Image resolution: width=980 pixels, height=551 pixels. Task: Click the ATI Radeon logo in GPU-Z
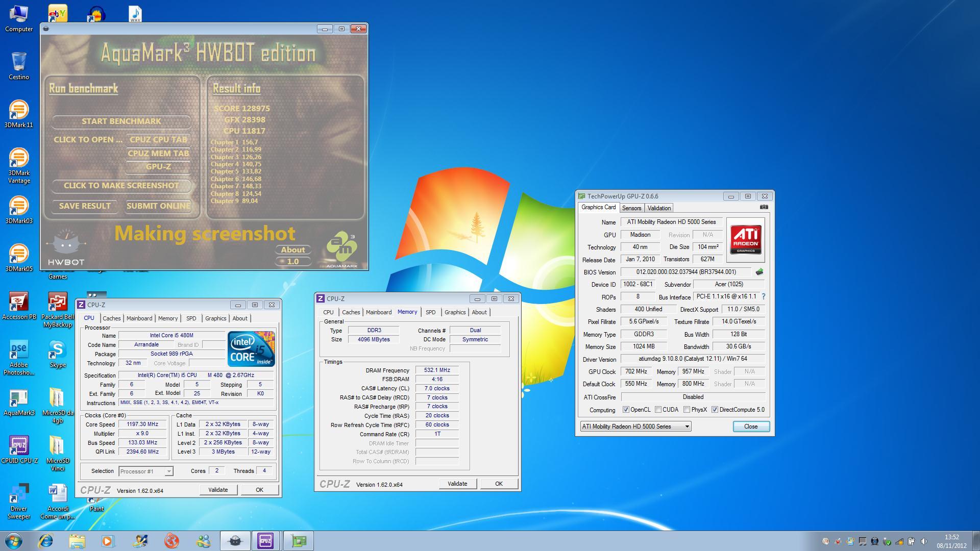click(746, 240)
